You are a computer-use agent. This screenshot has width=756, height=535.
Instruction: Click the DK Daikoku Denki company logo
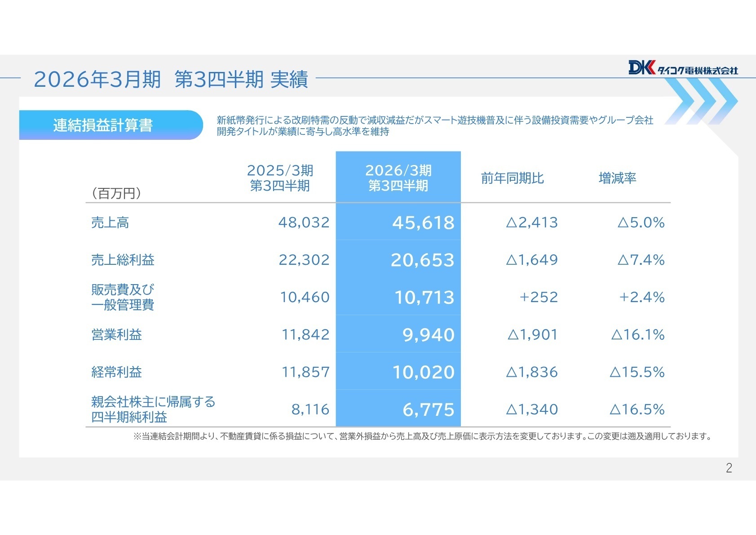pyautogui.click(x=683, y=68)
